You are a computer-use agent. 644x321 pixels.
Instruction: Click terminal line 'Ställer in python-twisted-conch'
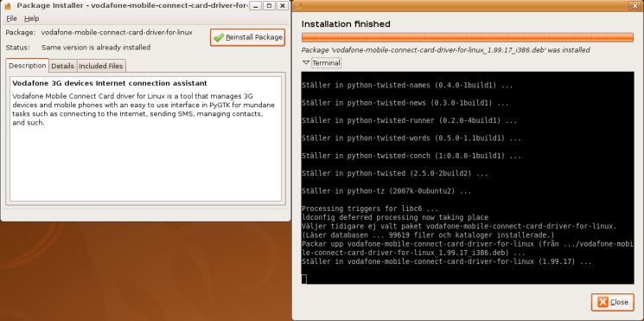(411, 156)
